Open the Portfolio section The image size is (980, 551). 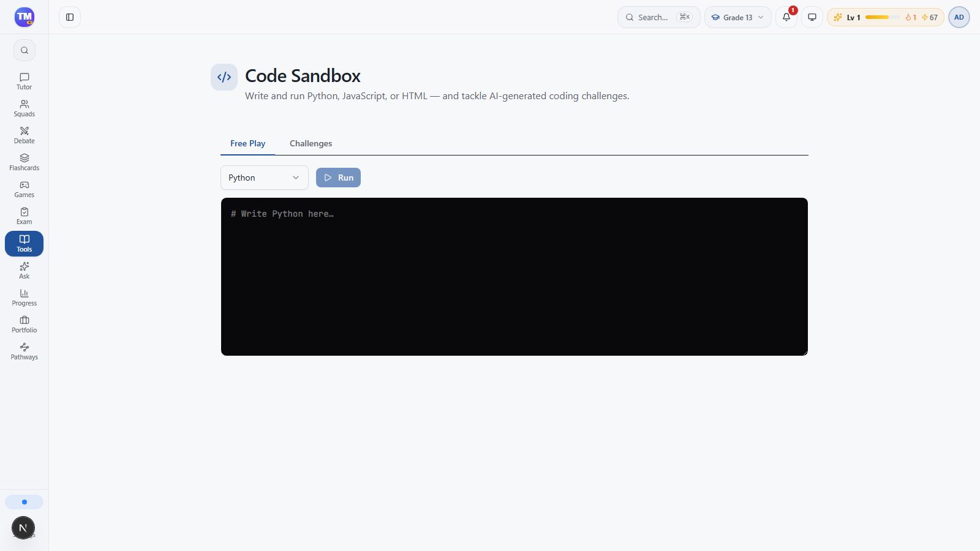pyautogui.click(x=24, y=324)
